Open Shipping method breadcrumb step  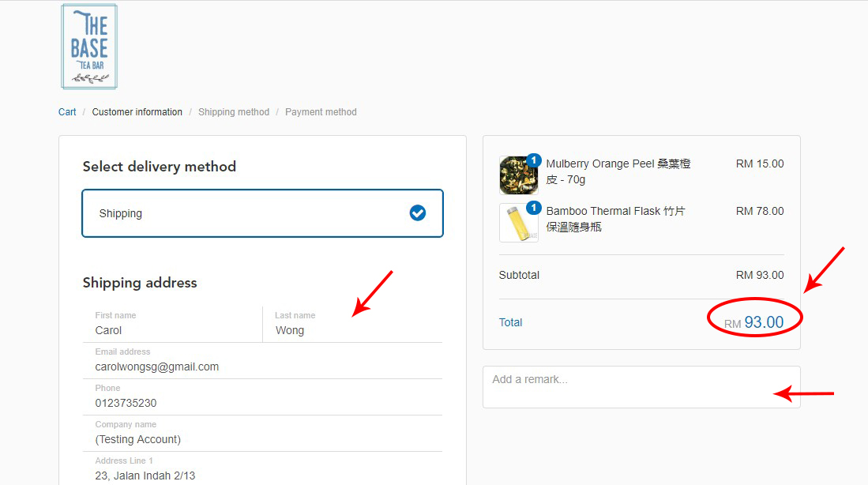coord(234,112)
